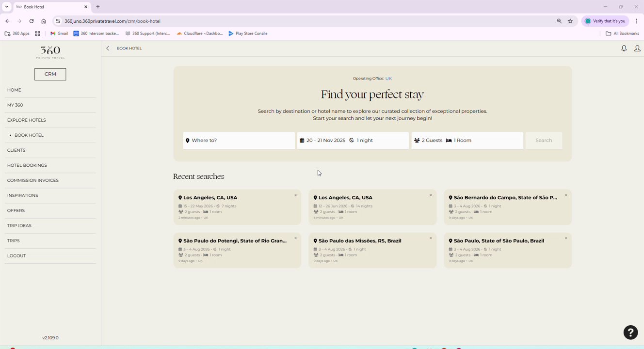The image size is (644, 349).
Task: Click the help question mark icon
Action: [x=630, y=333]
